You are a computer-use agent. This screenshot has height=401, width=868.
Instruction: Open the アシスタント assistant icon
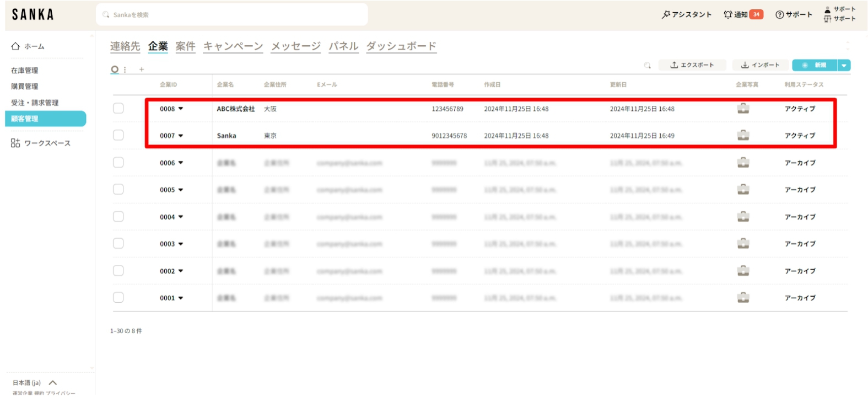pyautogui.click(x=666, y=15)
